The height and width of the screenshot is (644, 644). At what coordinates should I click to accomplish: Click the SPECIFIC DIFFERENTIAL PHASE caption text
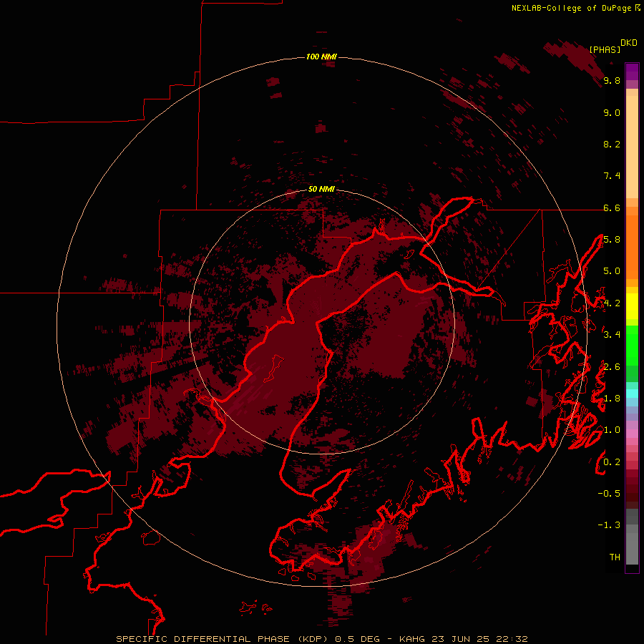coord(204,639)
